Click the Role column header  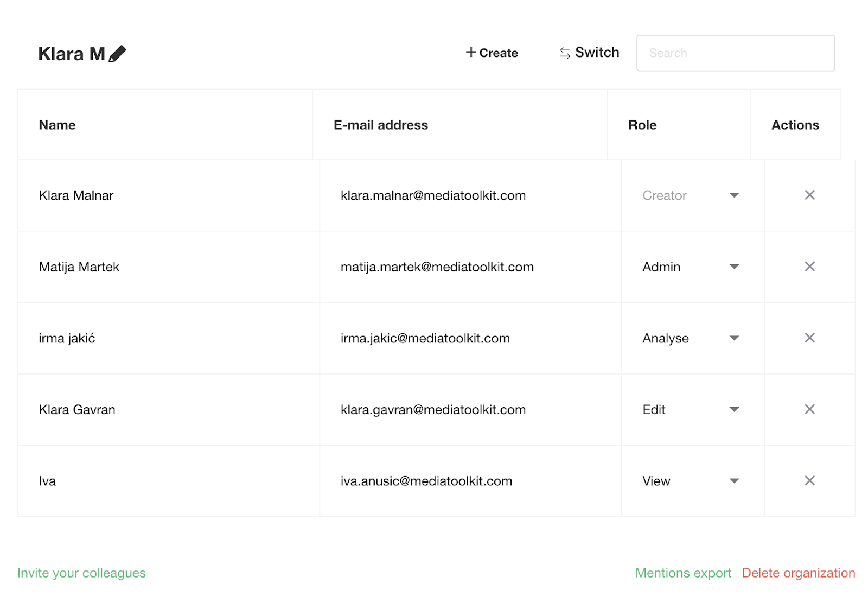pyautogui.click(x=642, y=125)
